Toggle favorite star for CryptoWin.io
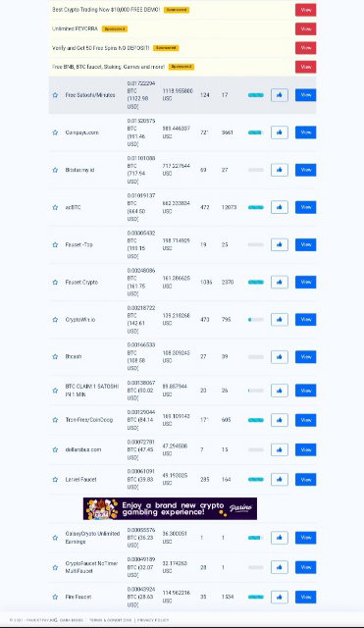364x628 pixels. (55, 320)
